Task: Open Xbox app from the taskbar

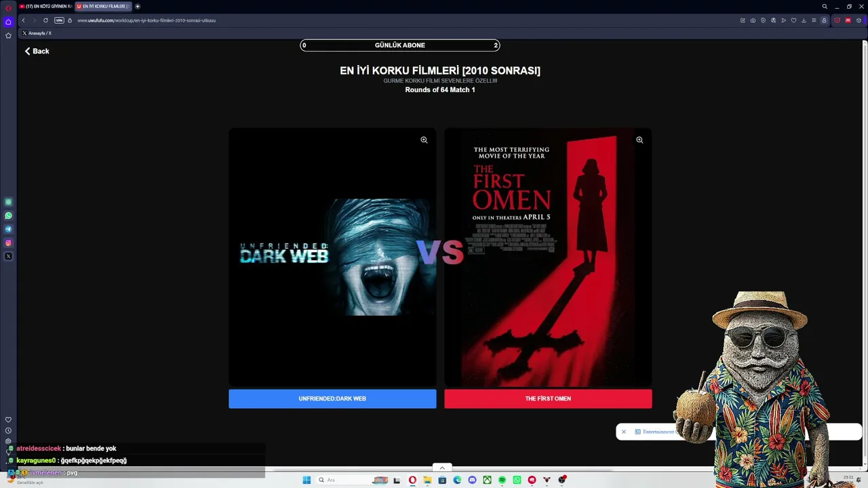Action: click(487, 480)
